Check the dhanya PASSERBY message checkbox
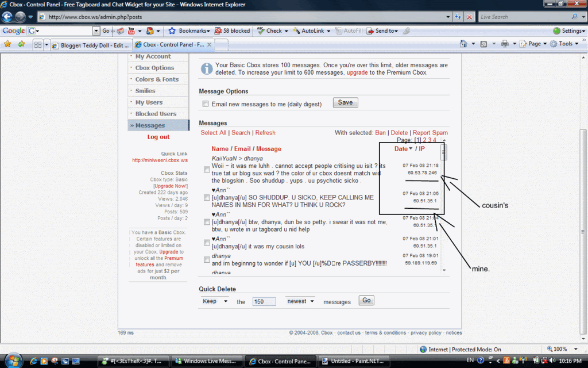Viewport: 588px width, 368px height. [207, 260]
